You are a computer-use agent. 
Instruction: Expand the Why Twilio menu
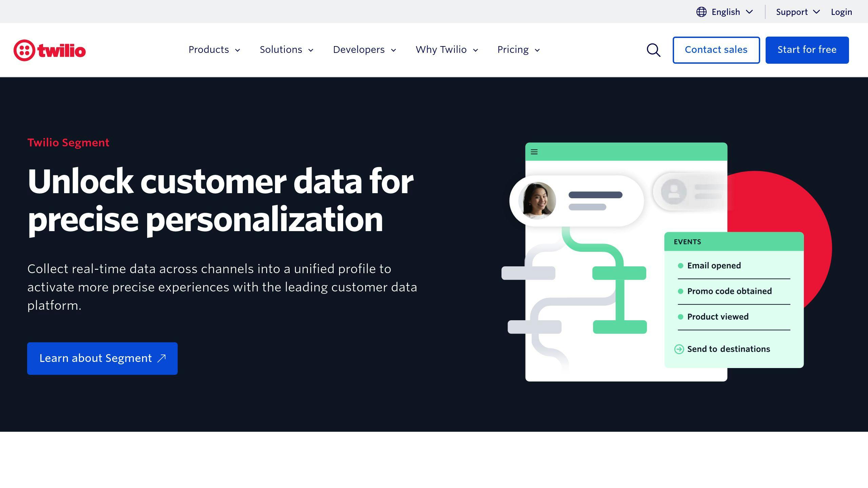point(447,50)
